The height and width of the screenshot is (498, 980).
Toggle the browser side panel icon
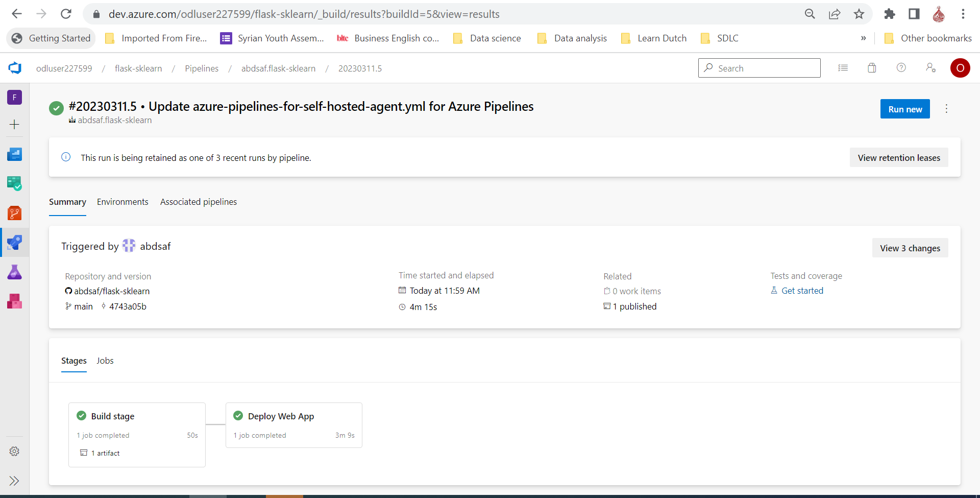(x=914, y=14)
